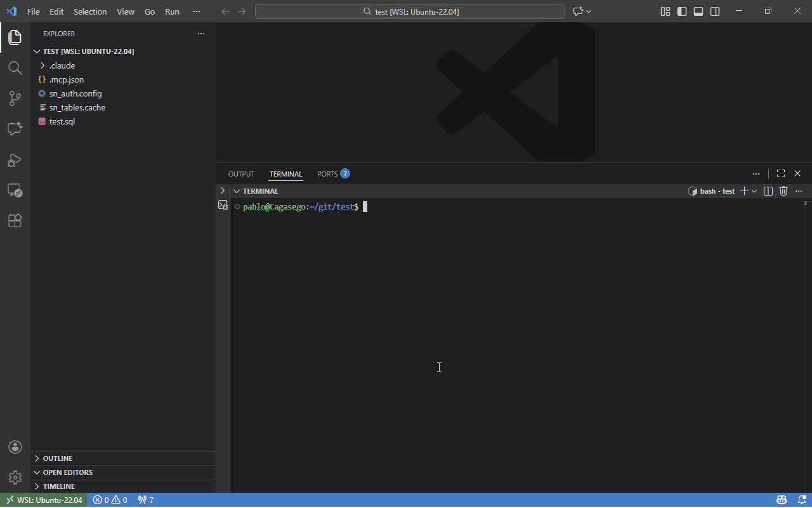This screenshot has width=812, height=508.
Task: Open the Go menu
Action: [x=150, y=11]
